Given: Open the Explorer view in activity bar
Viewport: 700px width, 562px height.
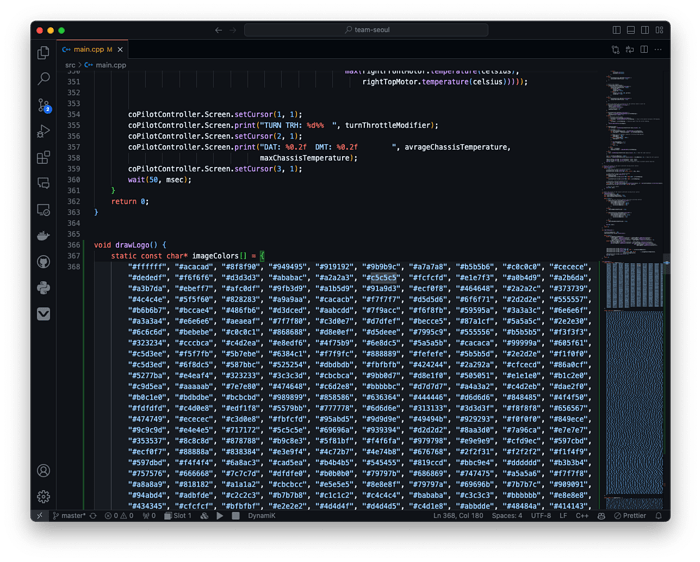Looking at the screenshot, I should pyautogui.click(x=43, y=52).
